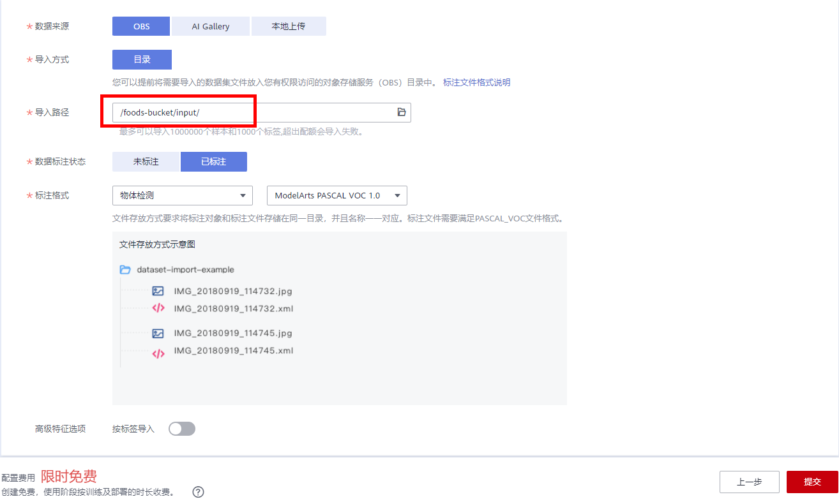Select 未标注 labeling status
The height and width of the screenshot is (504, 839).
tap(146, 162)
